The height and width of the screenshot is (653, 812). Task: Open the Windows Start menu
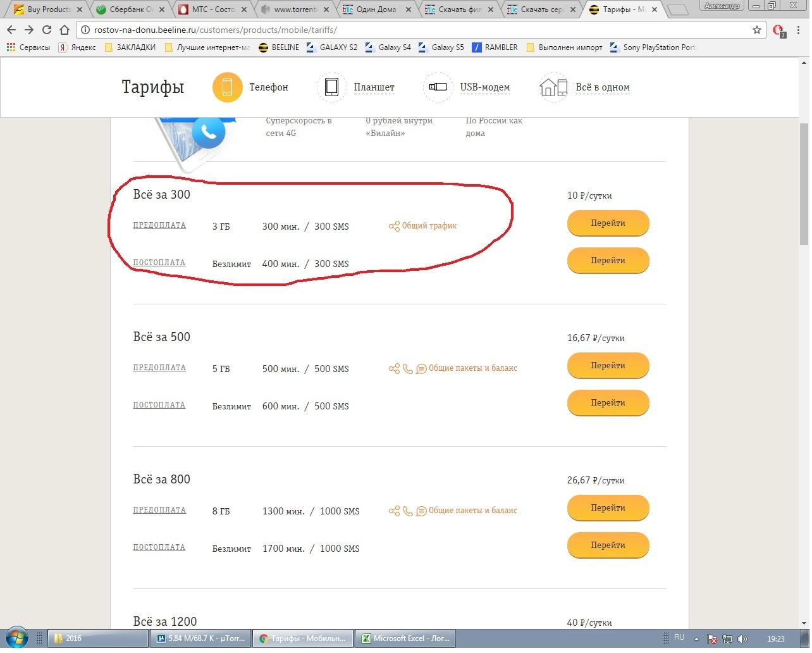tap(16, 639)
